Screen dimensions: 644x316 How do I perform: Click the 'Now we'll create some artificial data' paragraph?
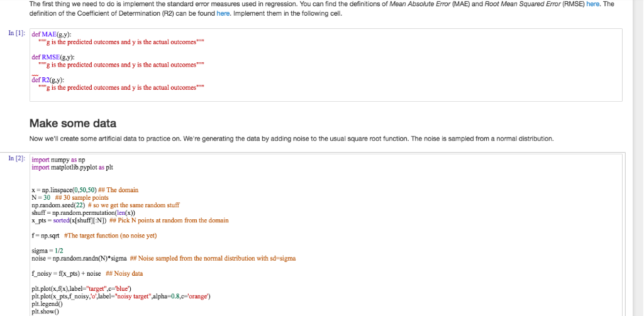pos(292,139)
